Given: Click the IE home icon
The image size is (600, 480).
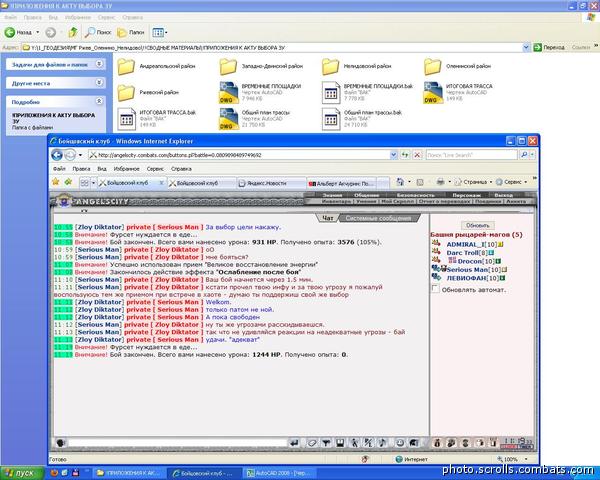Looking at the screenshot, I should (400, 181).
